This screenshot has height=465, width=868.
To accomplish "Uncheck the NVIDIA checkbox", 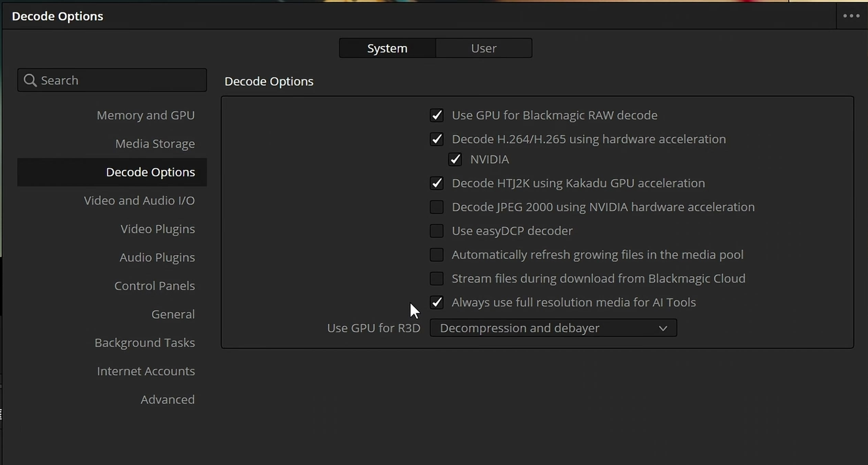I will (x=455, y=159).
